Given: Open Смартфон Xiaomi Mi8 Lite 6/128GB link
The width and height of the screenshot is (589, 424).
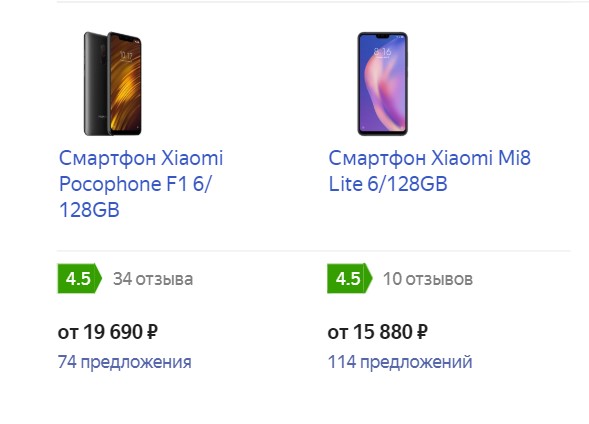Looking at the screenshot, I should click(x=429, y=171).
